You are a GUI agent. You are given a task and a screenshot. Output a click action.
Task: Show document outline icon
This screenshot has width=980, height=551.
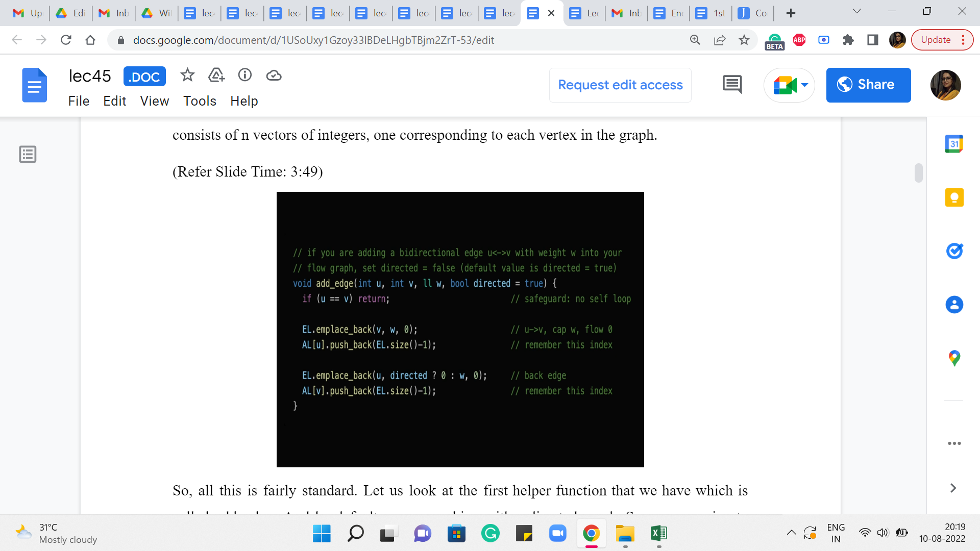pos(28,154)
